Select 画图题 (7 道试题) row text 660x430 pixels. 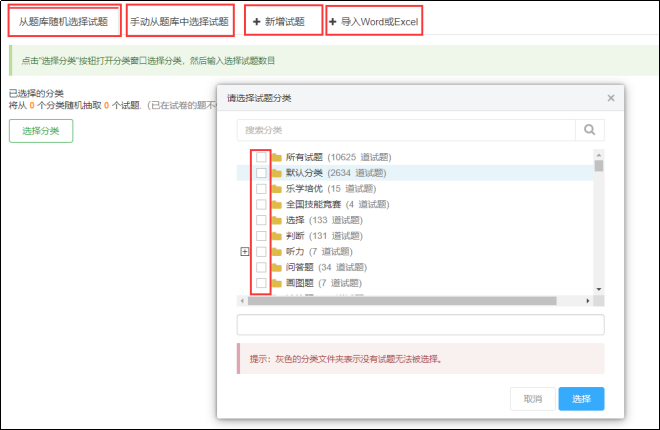[324, 283]
